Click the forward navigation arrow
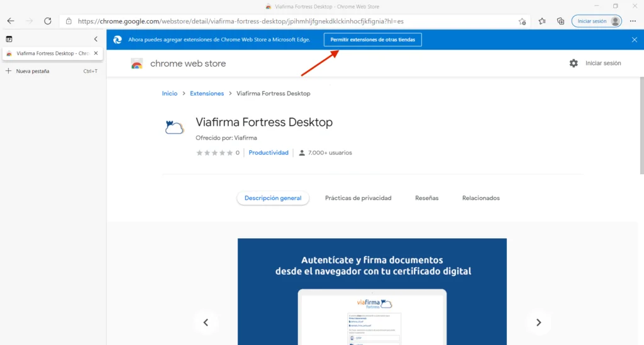This screenshot has width=644, height=345. pyautogui.click(x=29, y=21)
